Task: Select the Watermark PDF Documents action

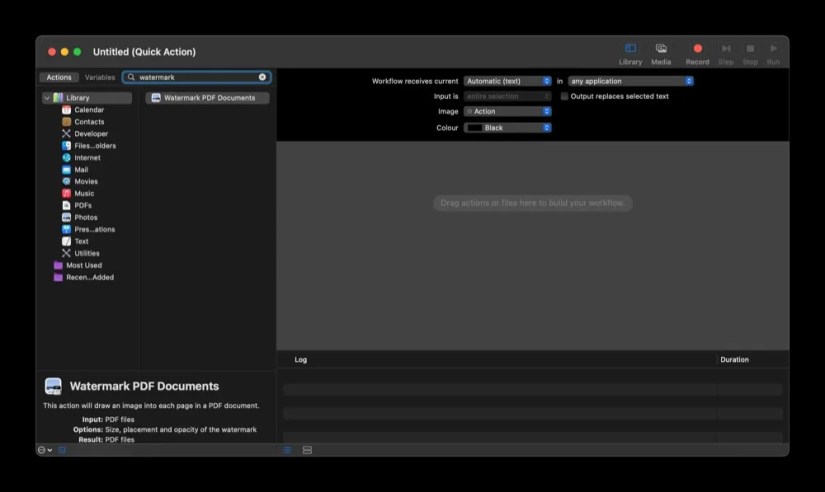Action: pyautogui.click(x=207, y=98)
